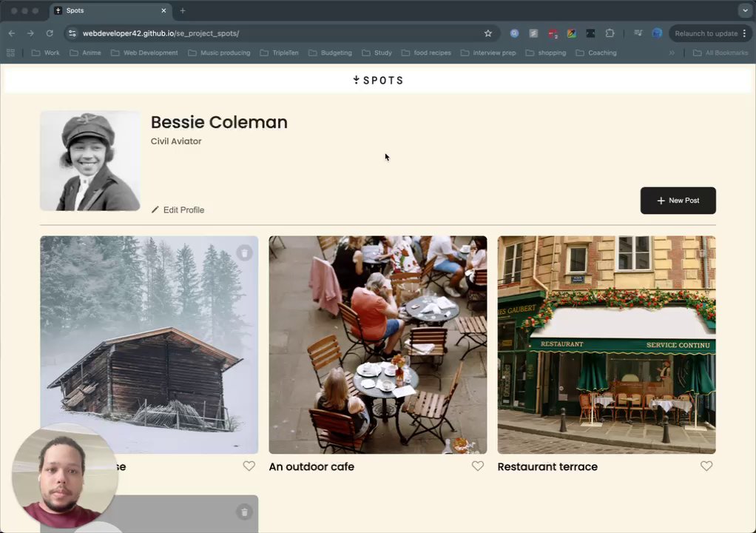Click the Bessie Coleman name heading
This screenshot has width=756, height=533.
tap(219, 122)
